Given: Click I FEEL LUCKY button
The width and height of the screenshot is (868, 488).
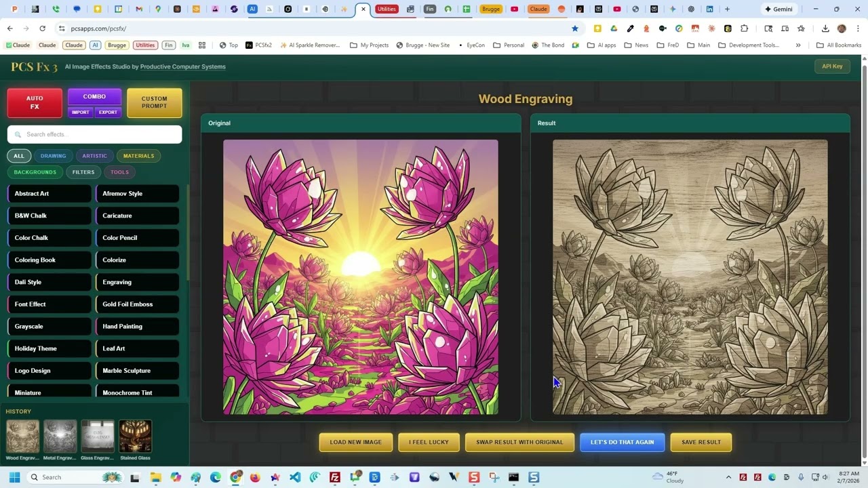Looking at the screenshot, I should pos(429,442).
